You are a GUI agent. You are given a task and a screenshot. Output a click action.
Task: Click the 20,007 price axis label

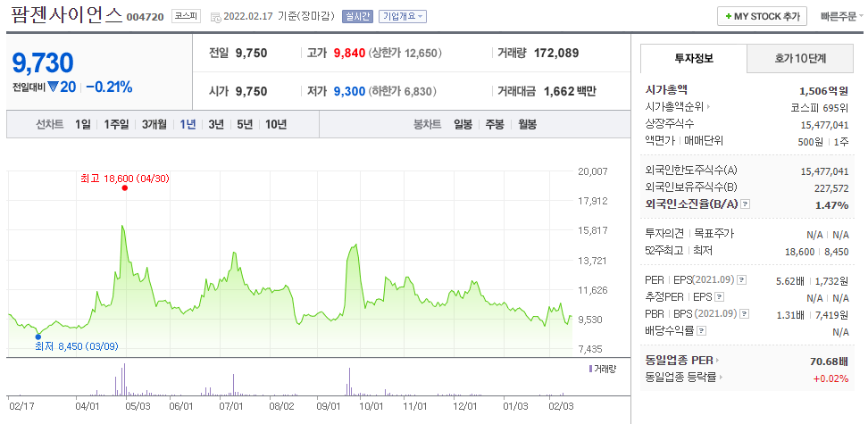coord(591,171)
